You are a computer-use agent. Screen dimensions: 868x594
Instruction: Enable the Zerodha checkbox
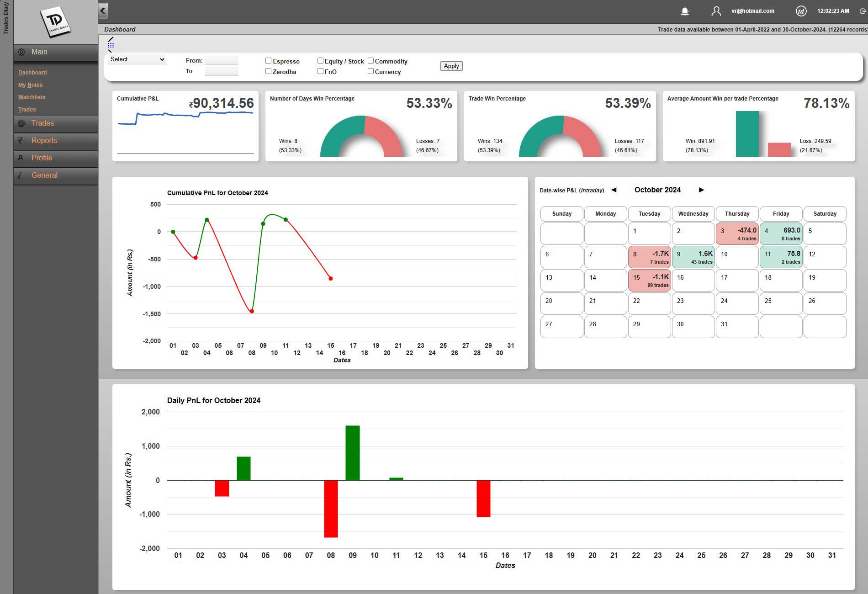(268, 71)
